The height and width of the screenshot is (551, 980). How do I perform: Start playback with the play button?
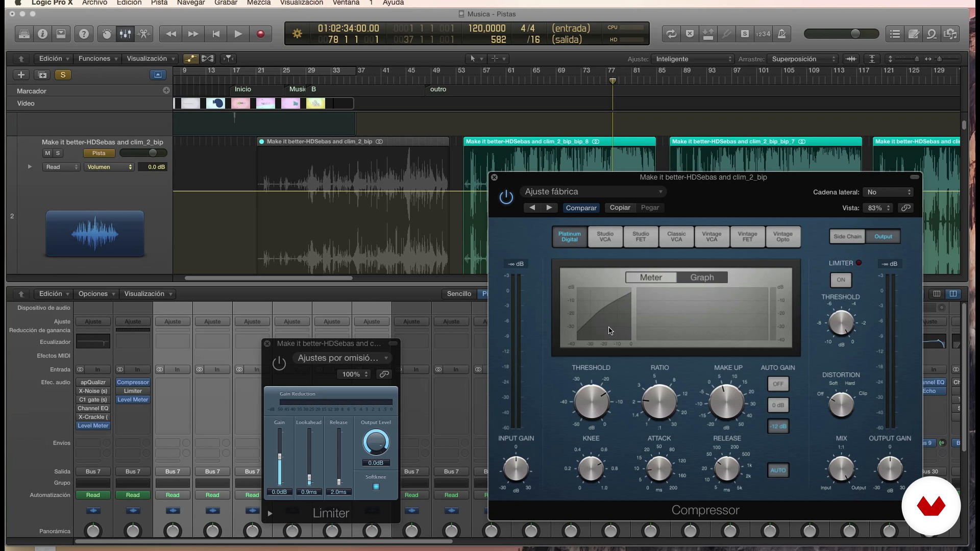(238, 34)
